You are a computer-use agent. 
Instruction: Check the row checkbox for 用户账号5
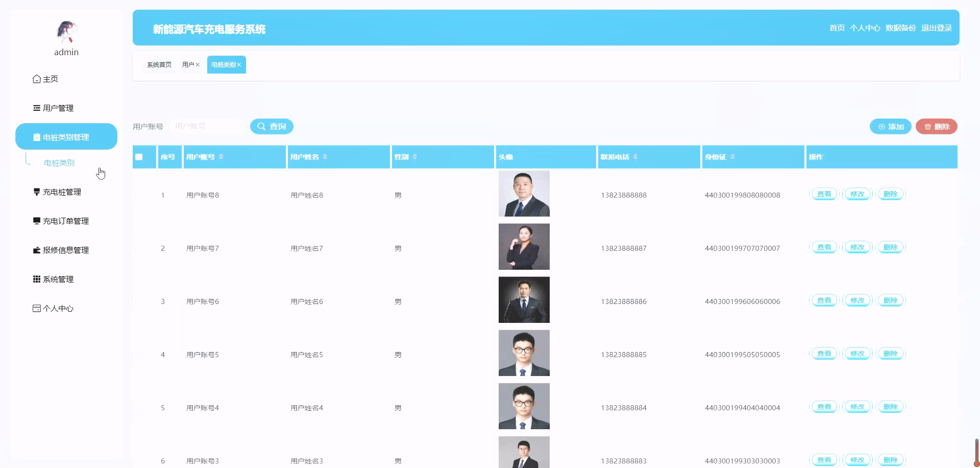pyautogui.click(x=138, y=355)
